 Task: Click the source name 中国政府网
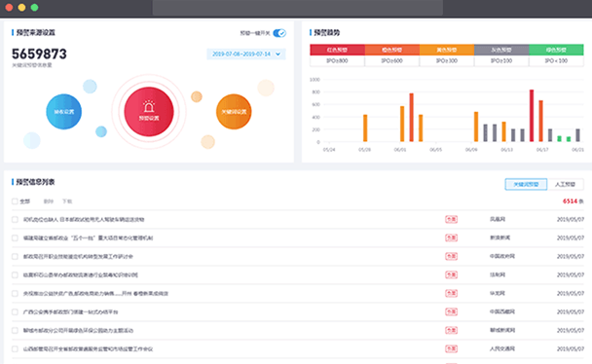point(502,256)
